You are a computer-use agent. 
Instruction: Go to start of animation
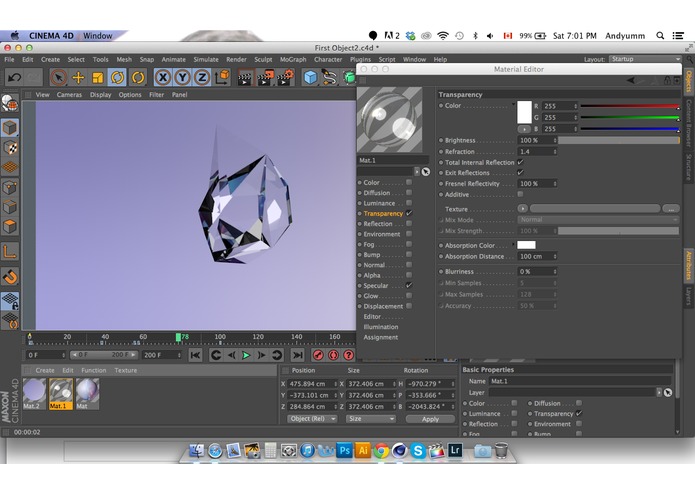[x=195, y=355]
